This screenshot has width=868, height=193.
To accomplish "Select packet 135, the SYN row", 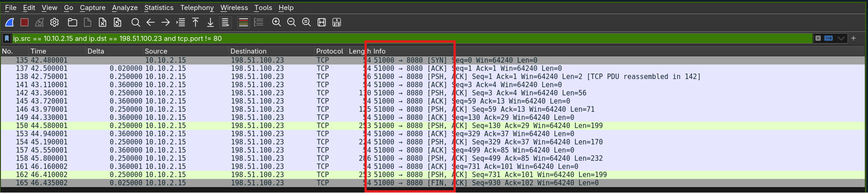I will click(x=434, y=60).
